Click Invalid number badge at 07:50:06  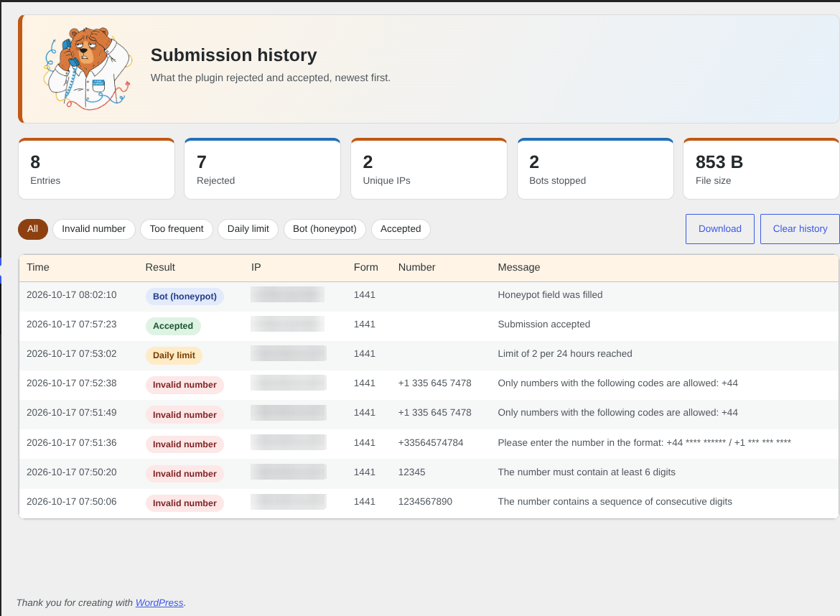tap(185, 503)
